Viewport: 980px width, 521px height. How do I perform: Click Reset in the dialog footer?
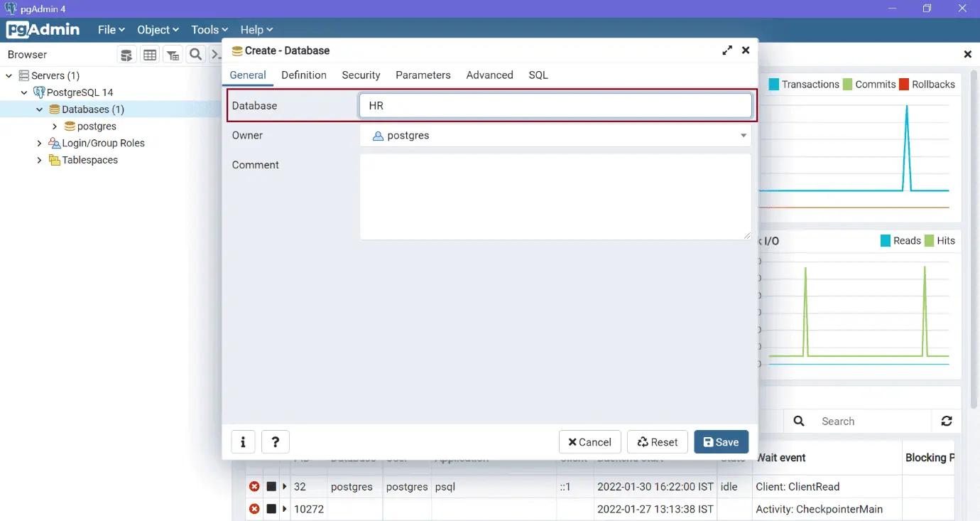tap(657, 441)
